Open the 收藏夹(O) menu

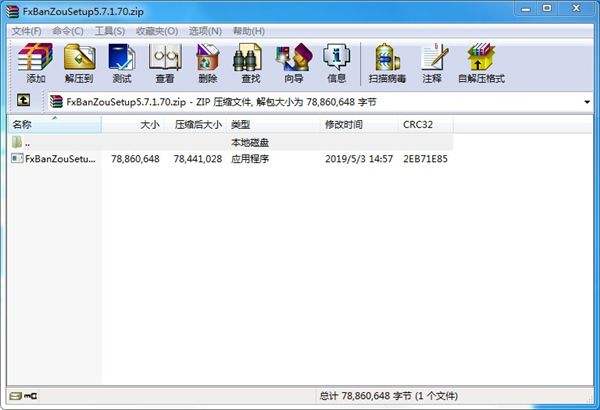tap(157, 31)
